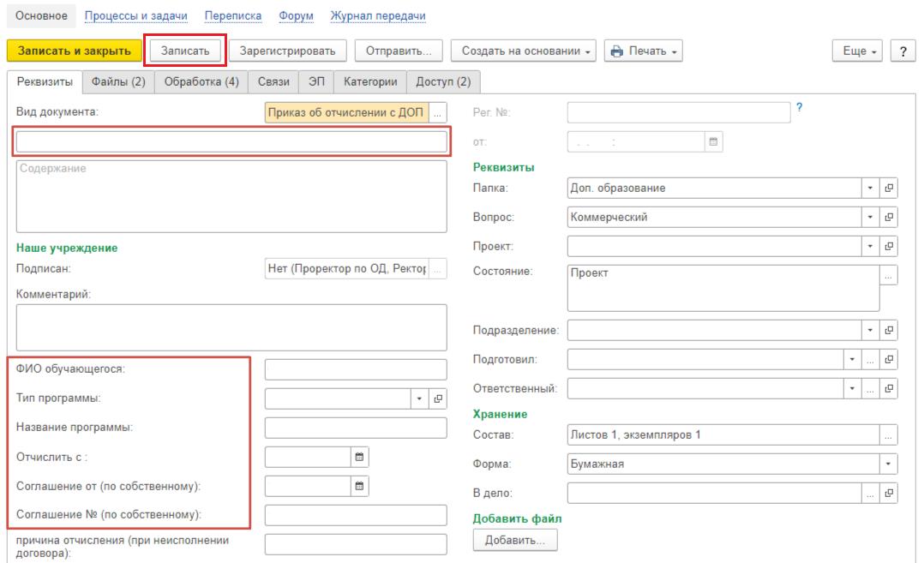Expand the 'Тип программы' dropdown list
924x563 pixels.
tap(419, 398)
